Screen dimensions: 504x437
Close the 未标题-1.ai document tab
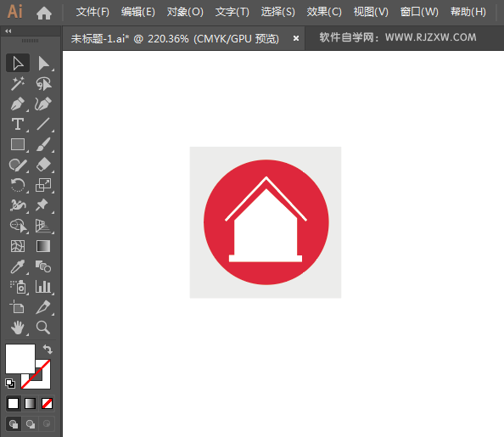[296, 38]
